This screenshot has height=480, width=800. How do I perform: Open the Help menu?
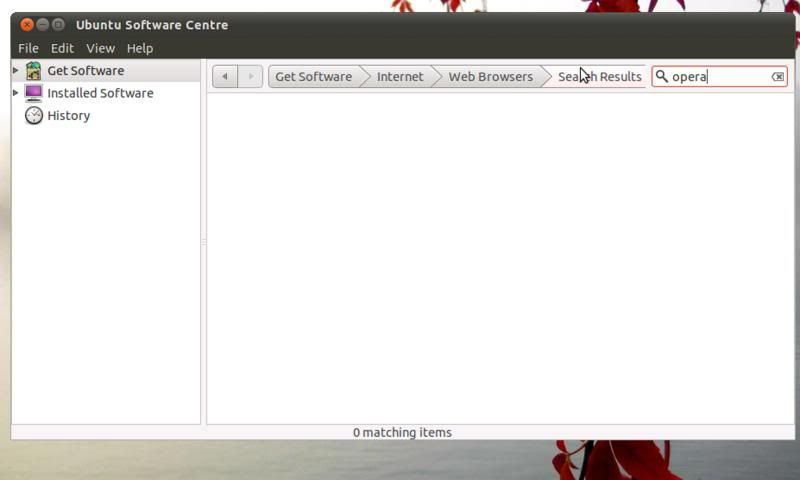click(140, 48)
